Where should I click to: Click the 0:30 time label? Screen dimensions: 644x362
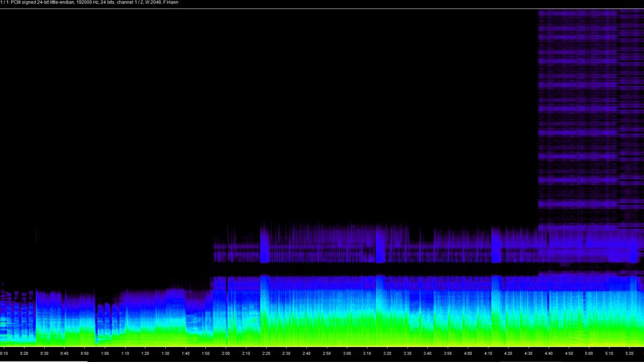pos(44,354)
